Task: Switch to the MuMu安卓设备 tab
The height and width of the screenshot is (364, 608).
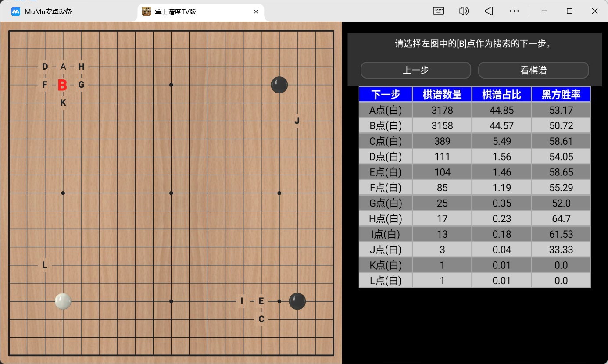Action: click(x=48, y=12)
